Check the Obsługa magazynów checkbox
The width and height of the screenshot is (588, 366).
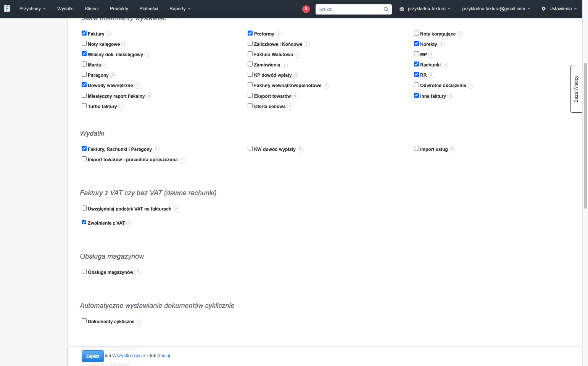(x=84, y=272)
